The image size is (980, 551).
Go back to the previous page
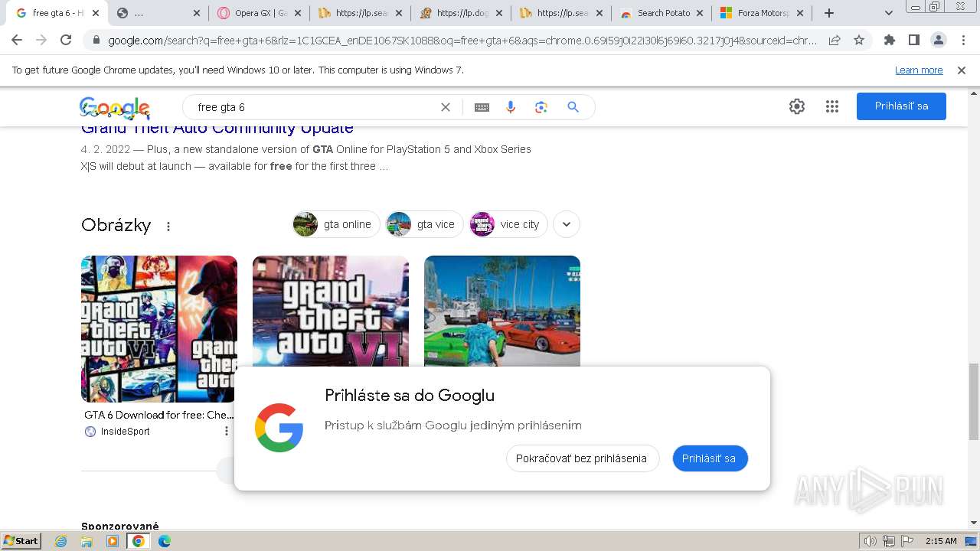tap(17, 41)
